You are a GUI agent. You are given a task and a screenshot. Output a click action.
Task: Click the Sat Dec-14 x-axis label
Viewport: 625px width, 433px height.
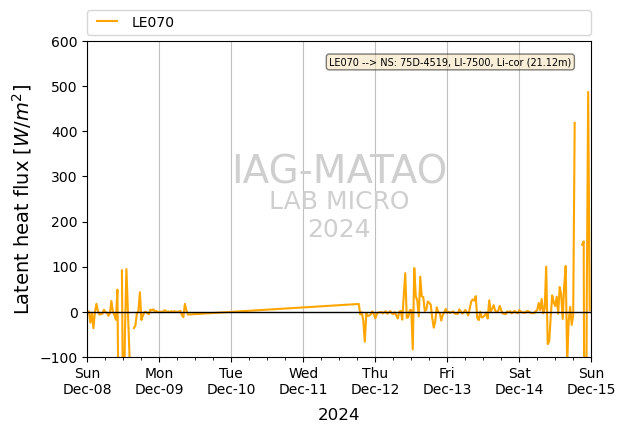(519, 381)
